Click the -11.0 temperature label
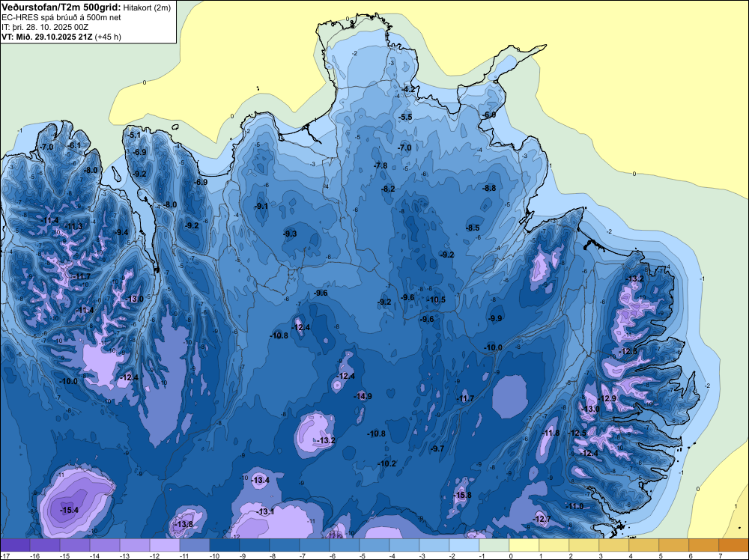The width and height of the screenshot is (749, 560). click(574, 507)
